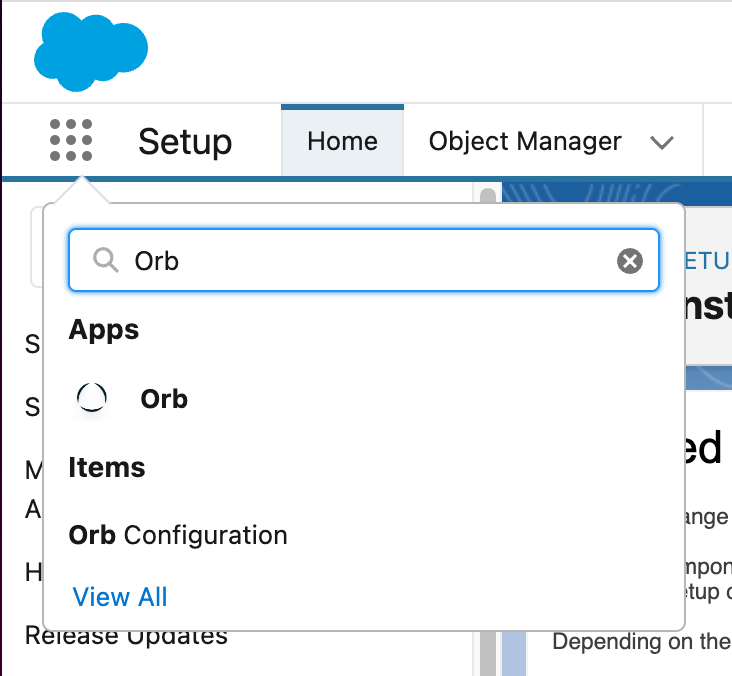This screenshot has width=732, height=676.
Task: Click the View All link
Action: [x=120, y=597]
